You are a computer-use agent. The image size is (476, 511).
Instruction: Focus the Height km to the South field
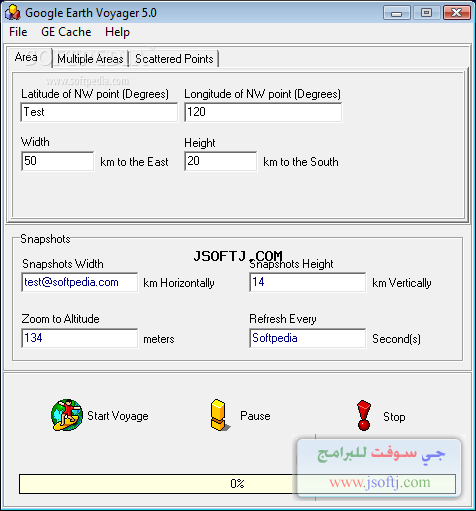click(x=221, y=161)
